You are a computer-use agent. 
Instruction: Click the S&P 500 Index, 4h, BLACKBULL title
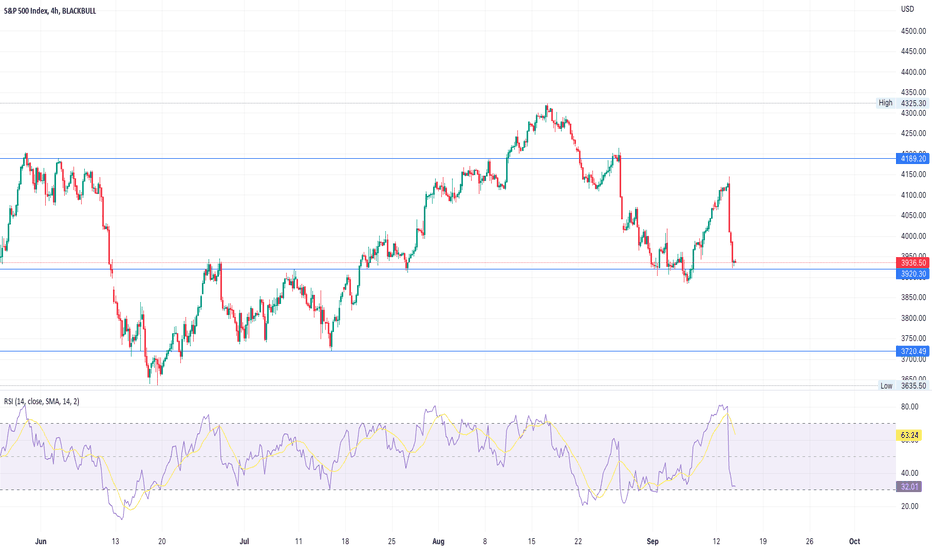50,11
